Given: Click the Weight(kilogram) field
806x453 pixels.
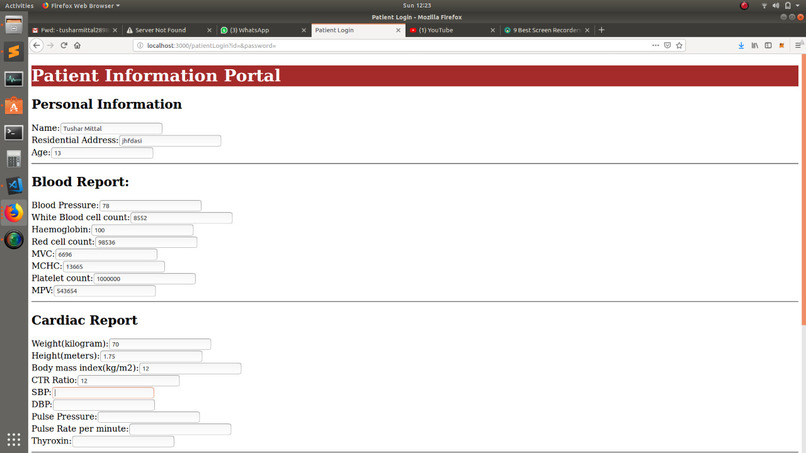Looking at the screenshot, I should [160, 344].
